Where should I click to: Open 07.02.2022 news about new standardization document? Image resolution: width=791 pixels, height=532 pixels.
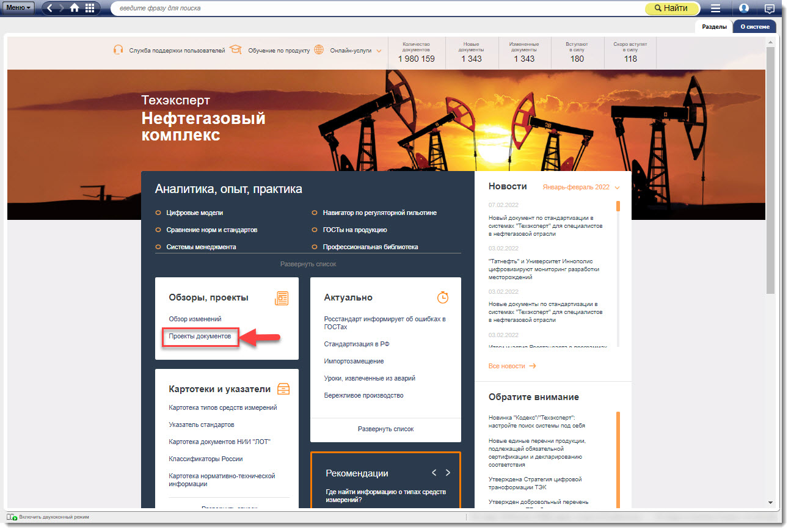(545, 225)
